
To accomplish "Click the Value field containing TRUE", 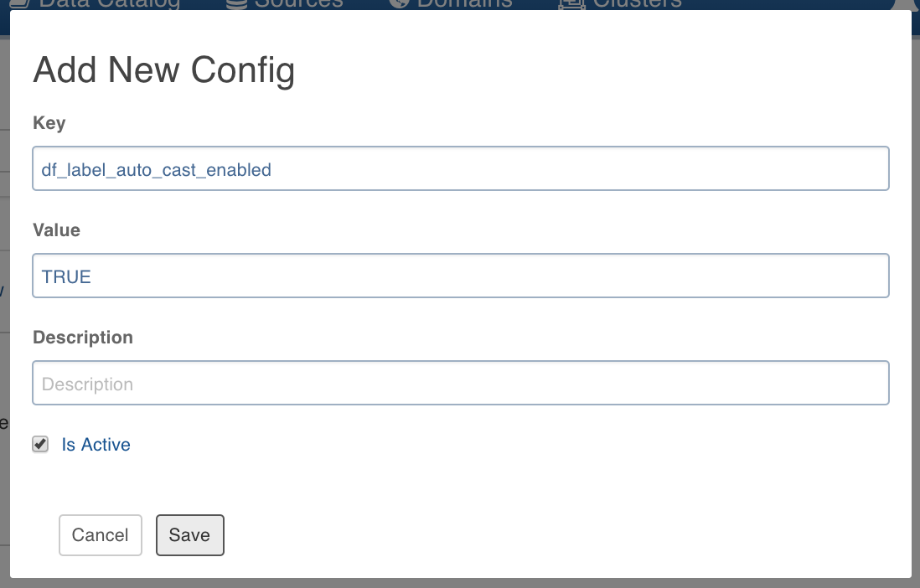I will click(x=461, y=276).
